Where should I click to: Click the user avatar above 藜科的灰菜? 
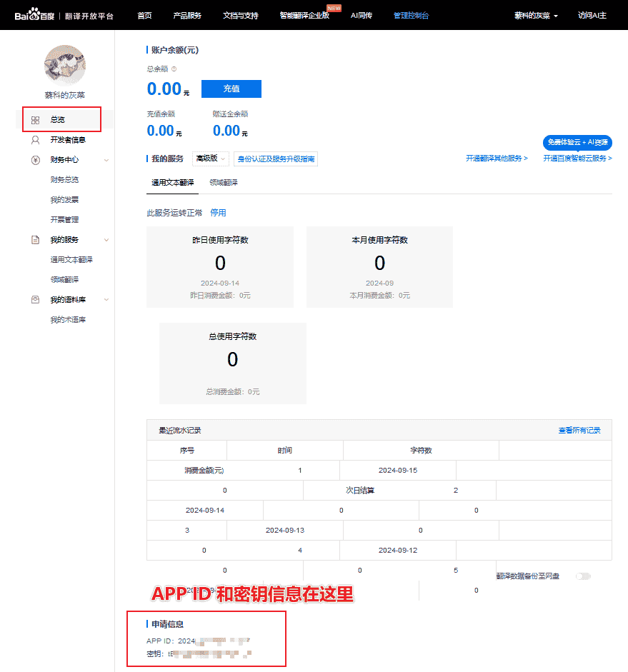pos(64,65)
